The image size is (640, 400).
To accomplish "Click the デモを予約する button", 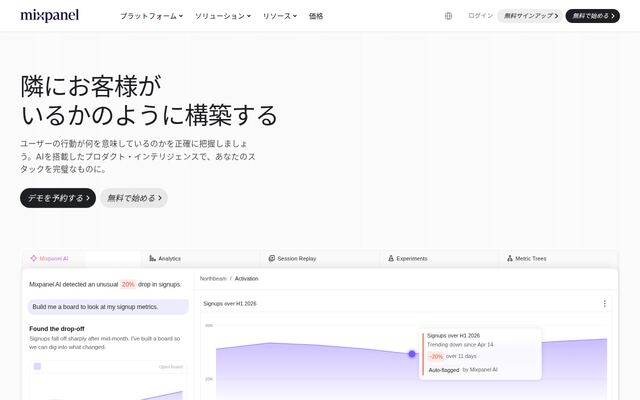I will click(x=58, y=198).
